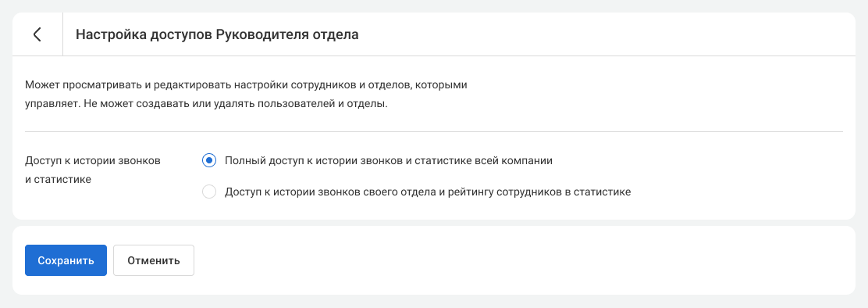Go back using the left chevron icon
868x308 pixels.
[37, 34]
